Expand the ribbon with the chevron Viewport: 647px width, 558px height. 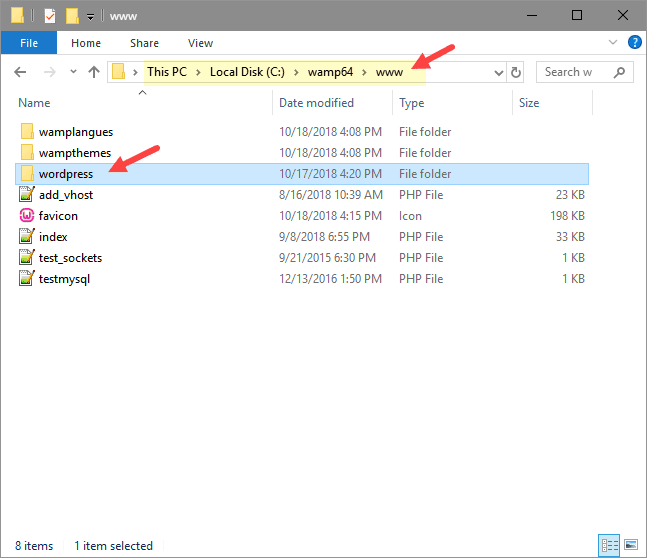tap(613, 42)
